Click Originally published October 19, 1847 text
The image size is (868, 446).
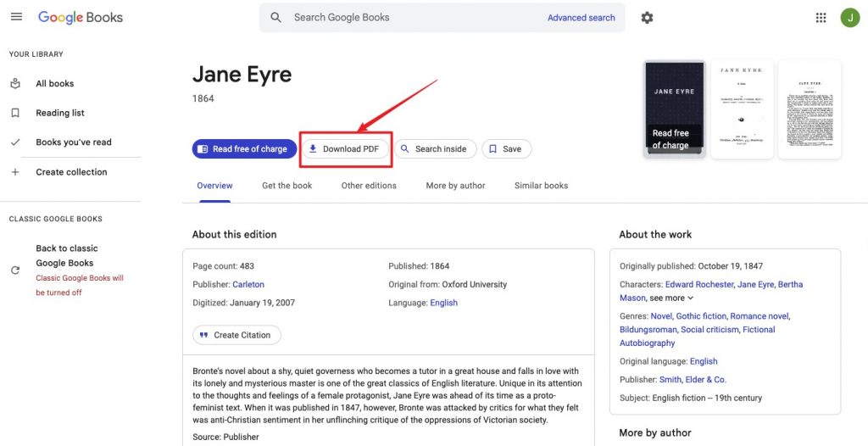coord(692,266)
